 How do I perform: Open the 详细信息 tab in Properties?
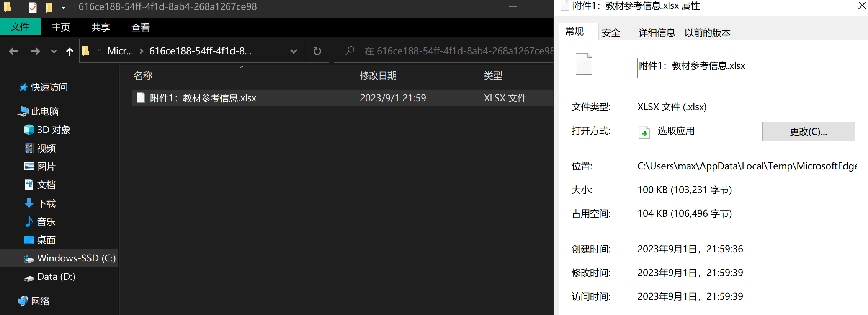coord(657,33)
